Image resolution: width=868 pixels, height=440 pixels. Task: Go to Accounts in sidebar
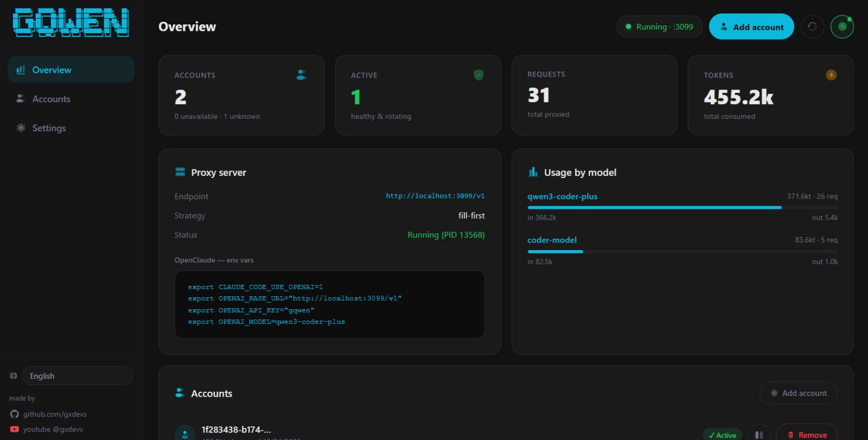coord(71,99)
